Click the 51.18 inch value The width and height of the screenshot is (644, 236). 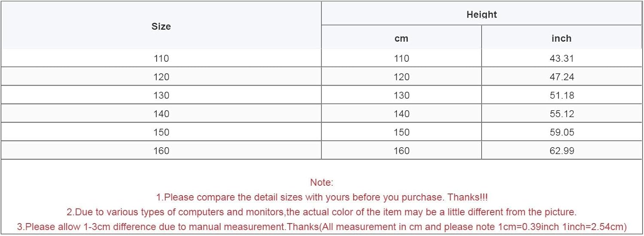[562, 95]
